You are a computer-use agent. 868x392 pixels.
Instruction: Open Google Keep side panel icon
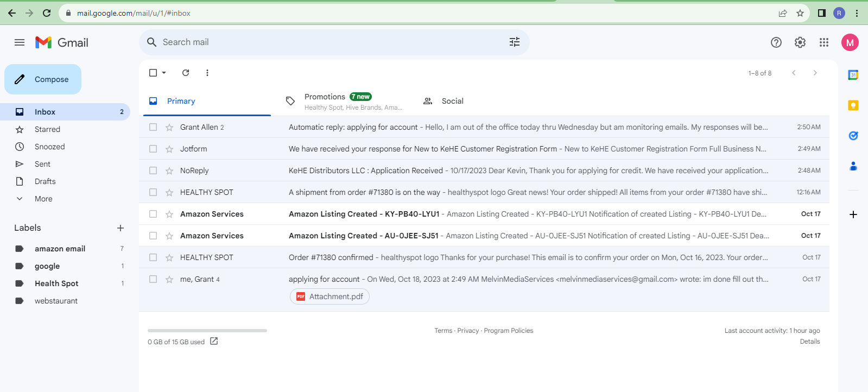853,105
